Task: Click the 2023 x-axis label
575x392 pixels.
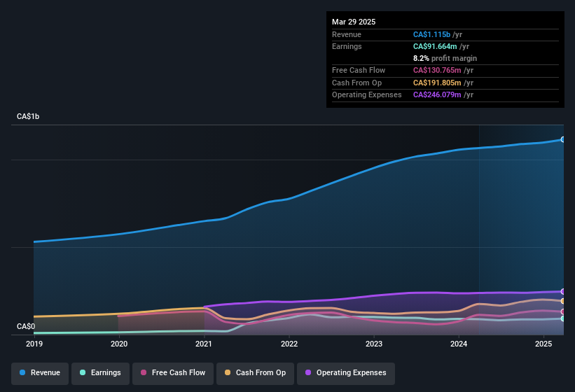Action: 374,344
